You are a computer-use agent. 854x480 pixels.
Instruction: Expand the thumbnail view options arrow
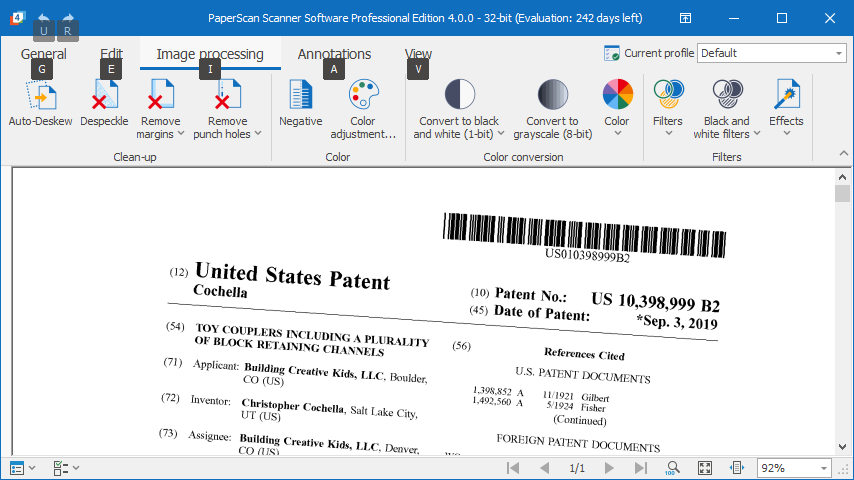point(32,468)
